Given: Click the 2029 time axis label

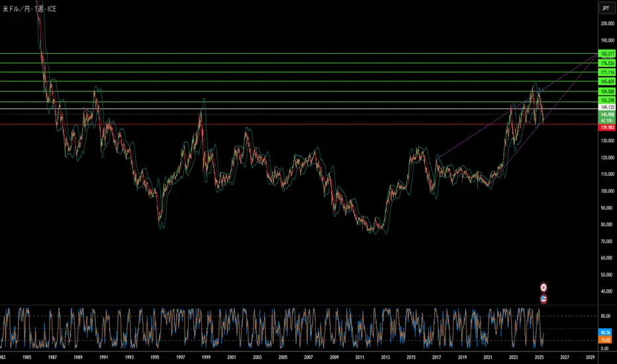Looking at the screenshot, I should pos(591,357).
